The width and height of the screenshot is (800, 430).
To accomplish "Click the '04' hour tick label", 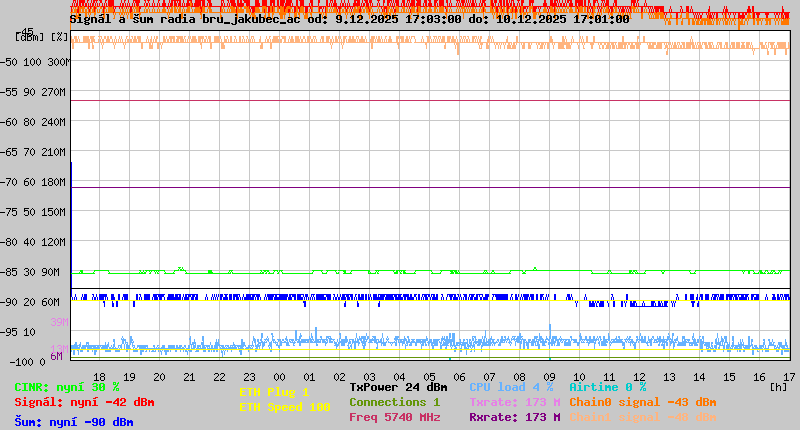I will 399,377.
